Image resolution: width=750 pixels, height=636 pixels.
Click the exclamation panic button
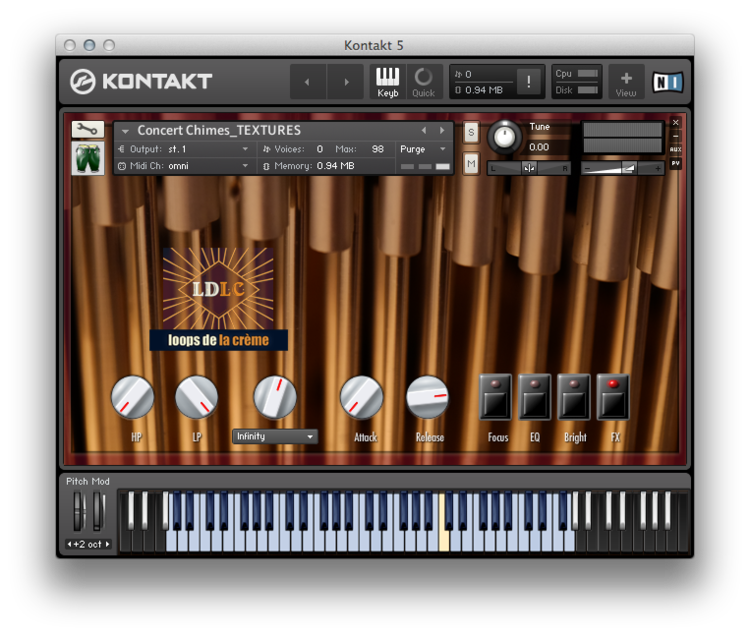pyautogui.click(x=529, y=82)
